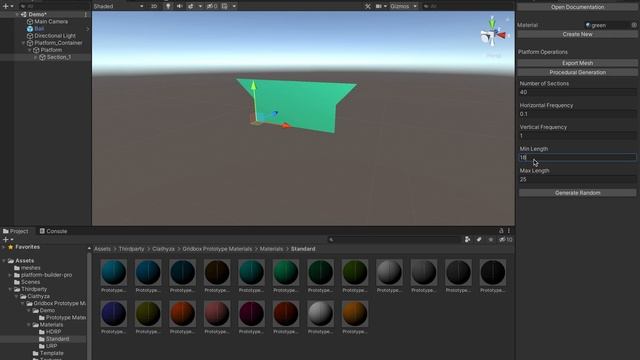Select the bright green Prototype material thumbnail
640x360 pixels.
(x=286, y=272)
